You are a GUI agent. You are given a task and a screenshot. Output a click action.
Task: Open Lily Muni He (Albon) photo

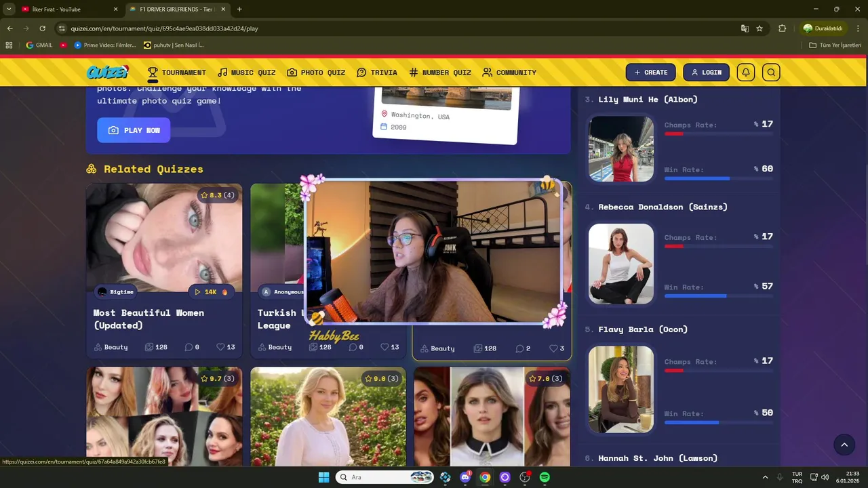click(621, 148)
